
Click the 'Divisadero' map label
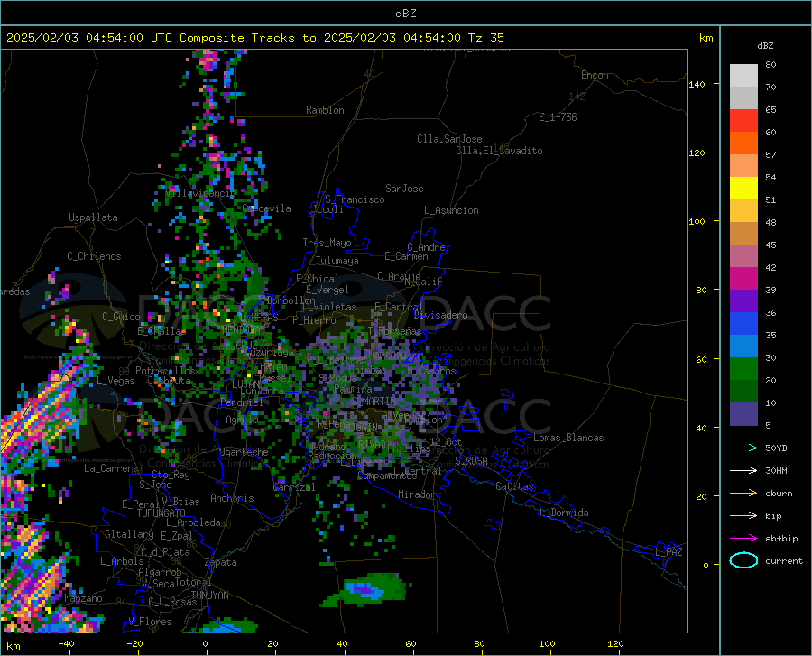pyautogui.click(x=440, y=315)
